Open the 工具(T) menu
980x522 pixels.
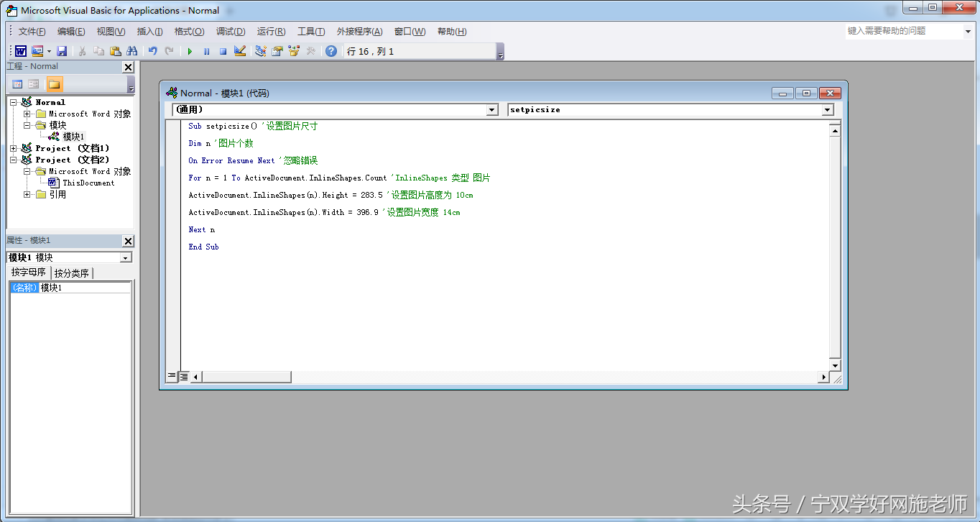311,32
